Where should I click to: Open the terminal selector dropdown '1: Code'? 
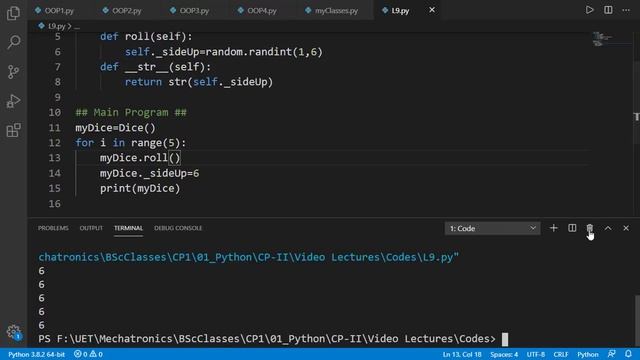click(x=492, y=229)
